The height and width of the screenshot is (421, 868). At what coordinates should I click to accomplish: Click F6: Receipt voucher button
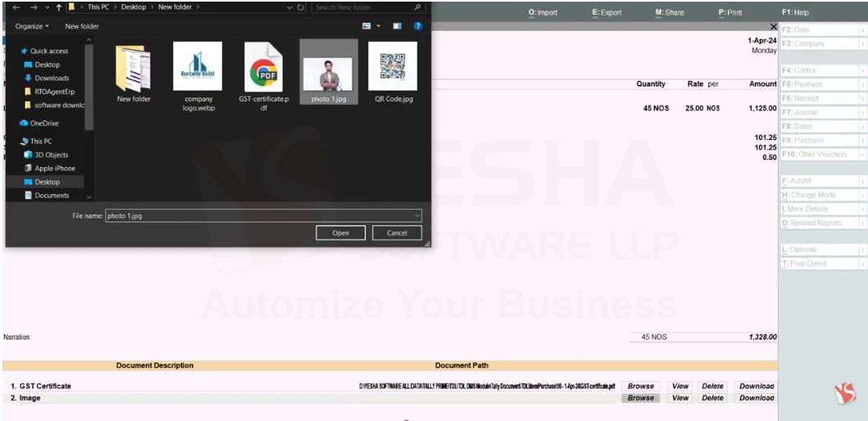coord(823,98)
